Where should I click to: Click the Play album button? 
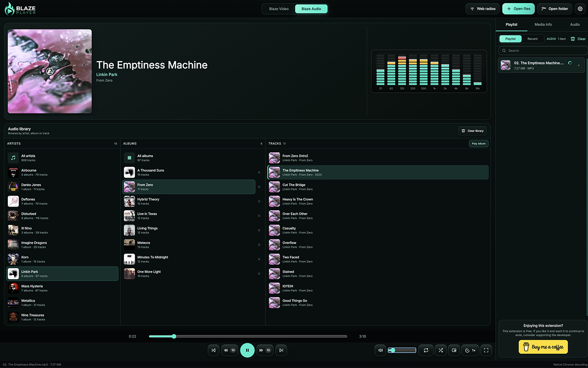[x=479, y=144]
